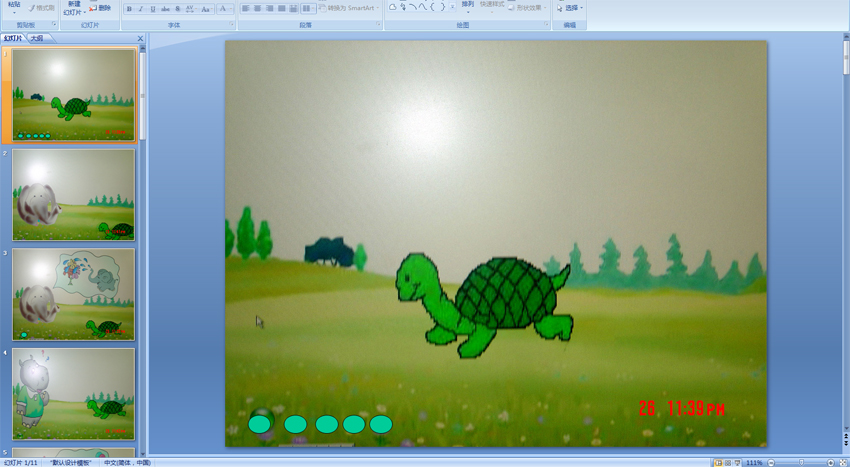Select the cloud shape in shapes gallery

pyautogui.click(x=392, y=7)
